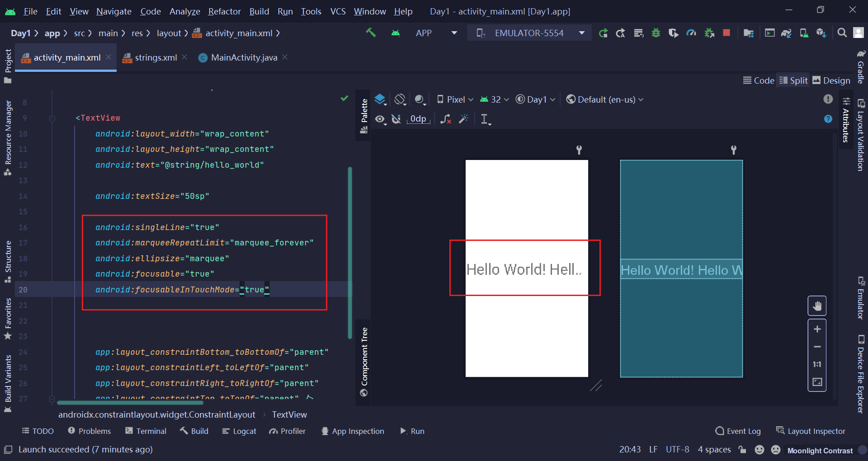Zoom in the layout preview

(x=817, y=329)
